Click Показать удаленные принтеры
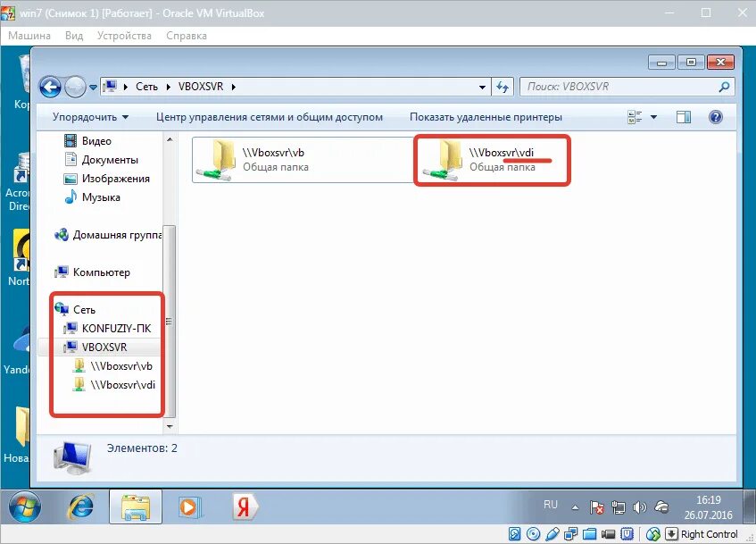 click(x=486, y=117)
